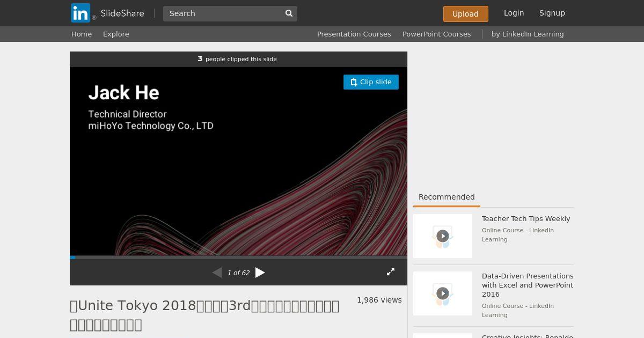
Task: Go to the Home menu item
Action: (x=82, y=34)
